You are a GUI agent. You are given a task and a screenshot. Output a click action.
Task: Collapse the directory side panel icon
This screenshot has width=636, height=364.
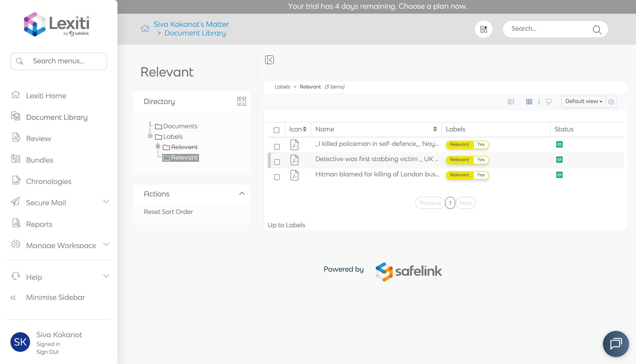[x=269, y=60]
